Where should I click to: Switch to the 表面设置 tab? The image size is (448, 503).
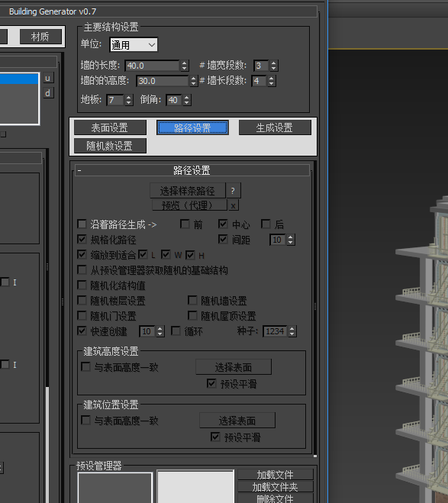(110, 127)
